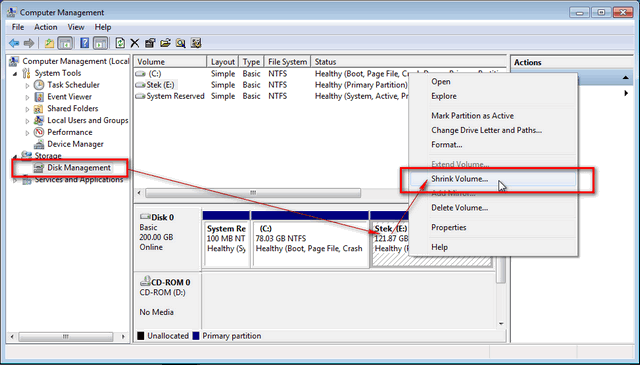Choose Properties from context menu

493,227
